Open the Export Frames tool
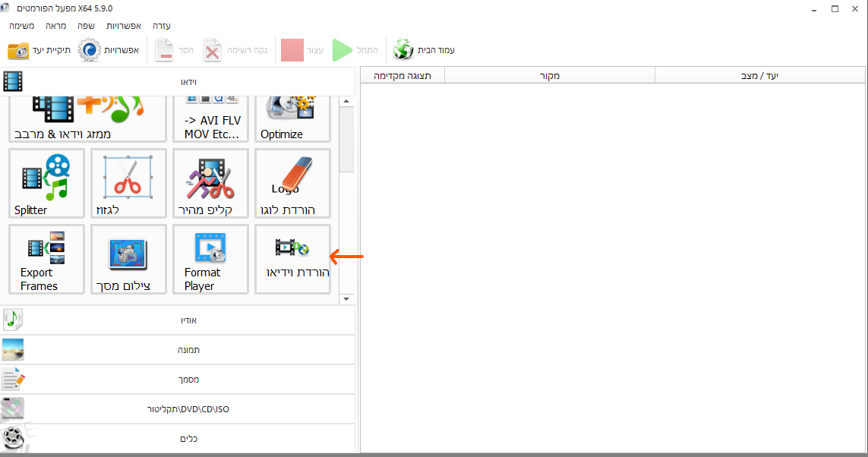 [46, 259]
